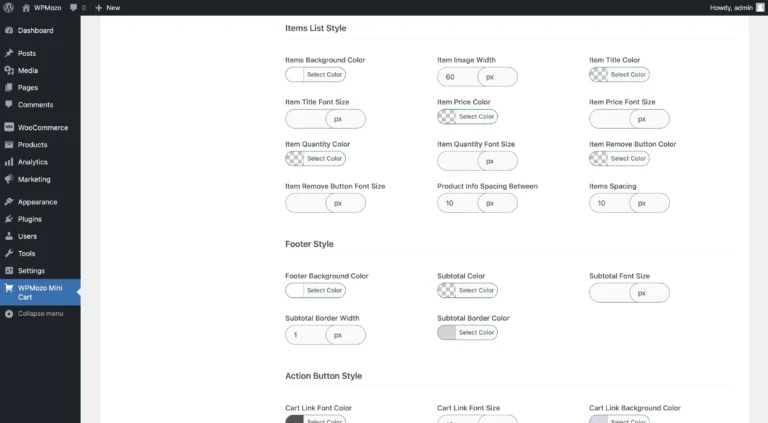Select the WPMozo Mini Cart menu item

tap(40, 292)
